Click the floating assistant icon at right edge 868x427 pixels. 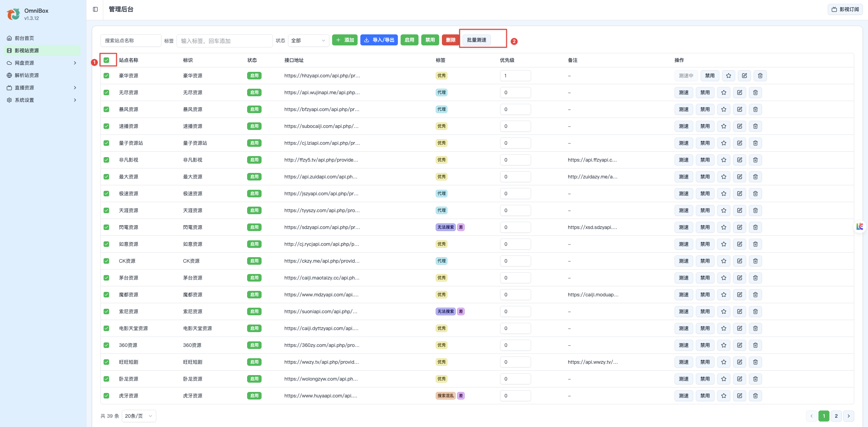(860, 226)
